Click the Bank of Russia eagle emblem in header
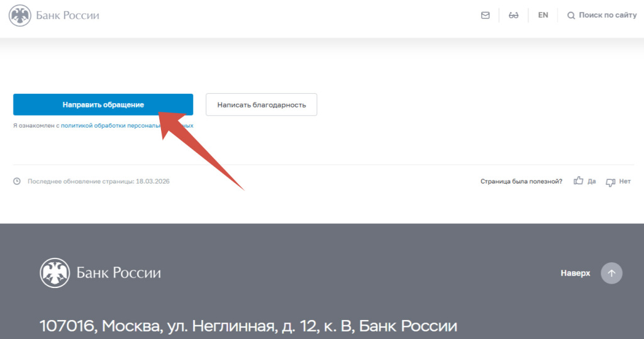Image resolution: width=644 pixels, height=339 pixels. tap(19, 16)
